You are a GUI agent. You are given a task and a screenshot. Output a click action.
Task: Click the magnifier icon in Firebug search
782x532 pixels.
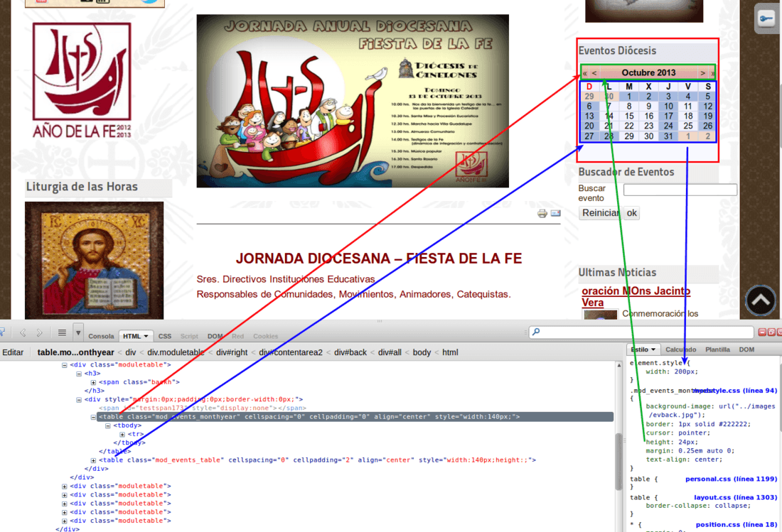(x=536, y=332)
